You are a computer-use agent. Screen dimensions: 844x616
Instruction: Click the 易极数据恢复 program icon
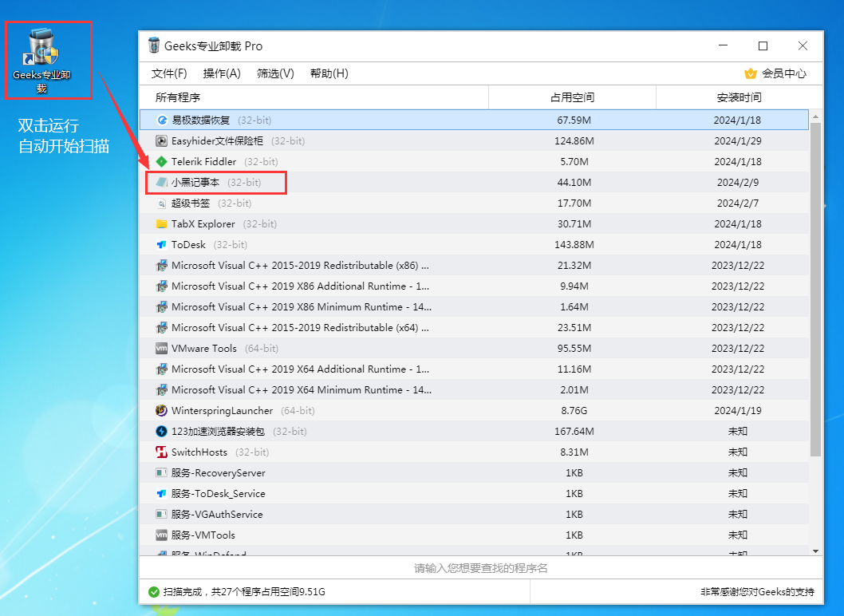click(x=162, y=120)
